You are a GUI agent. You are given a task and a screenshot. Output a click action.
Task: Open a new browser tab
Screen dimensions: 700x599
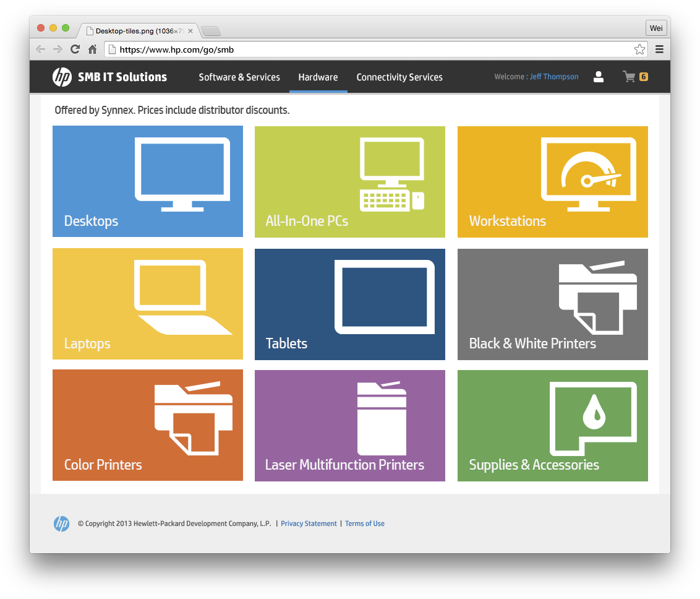(x=211, y=31)
